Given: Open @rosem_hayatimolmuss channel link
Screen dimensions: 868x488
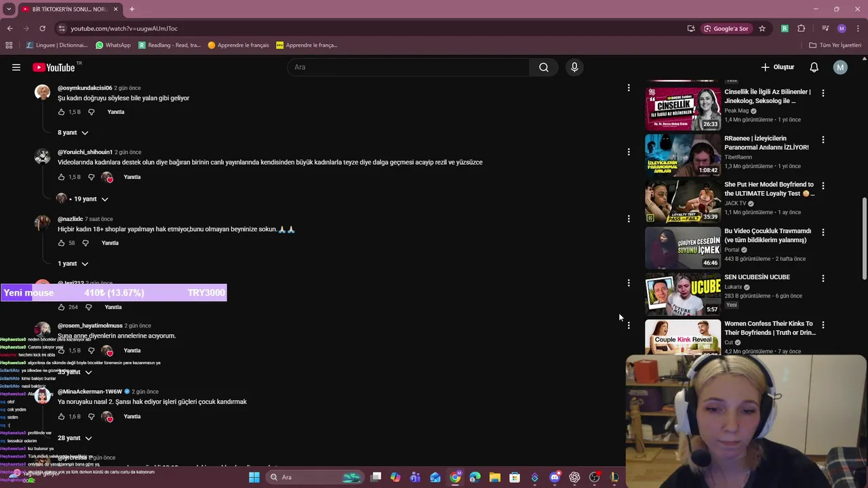Looking at the screenshot, I should coord(90,326).
